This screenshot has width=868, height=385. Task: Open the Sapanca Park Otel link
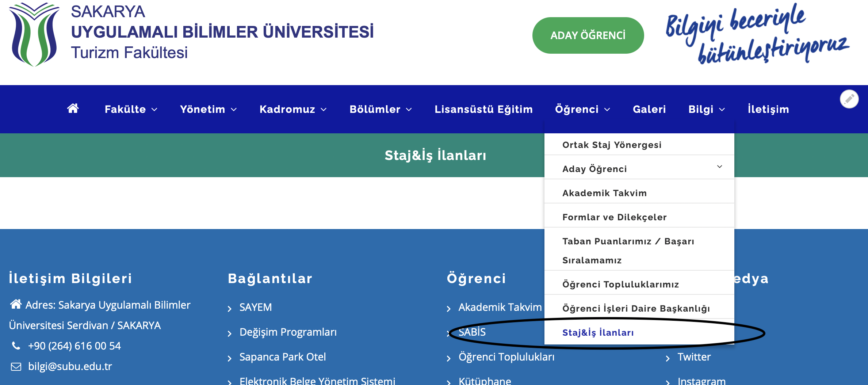coord(283,357)
